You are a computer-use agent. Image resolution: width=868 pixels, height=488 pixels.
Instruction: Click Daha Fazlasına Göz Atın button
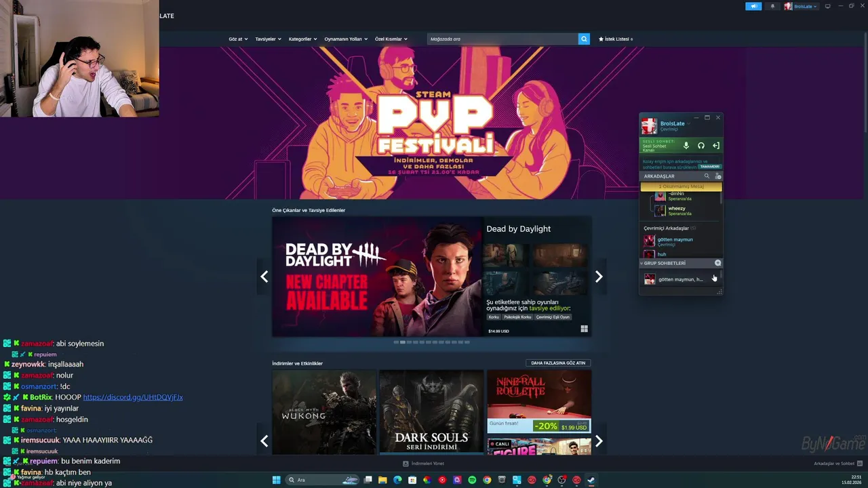558,363
